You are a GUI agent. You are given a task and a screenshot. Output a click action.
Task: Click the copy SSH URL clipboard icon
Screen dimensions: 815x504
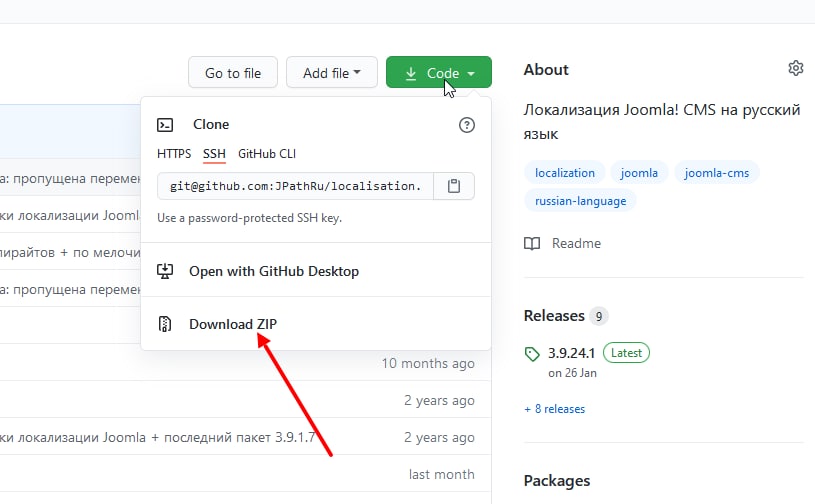[x=454, y=187]
